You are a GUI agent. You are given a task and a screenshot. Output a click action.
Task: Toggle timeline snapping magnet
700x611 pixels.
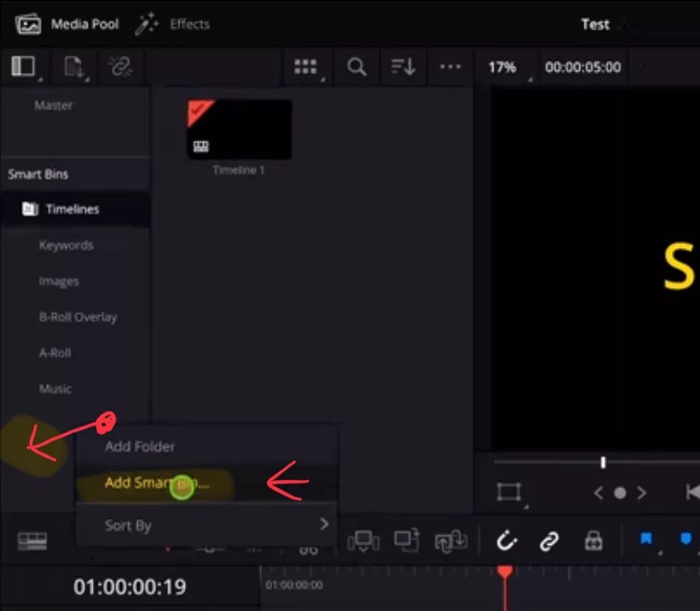click(x=507, y=541)
